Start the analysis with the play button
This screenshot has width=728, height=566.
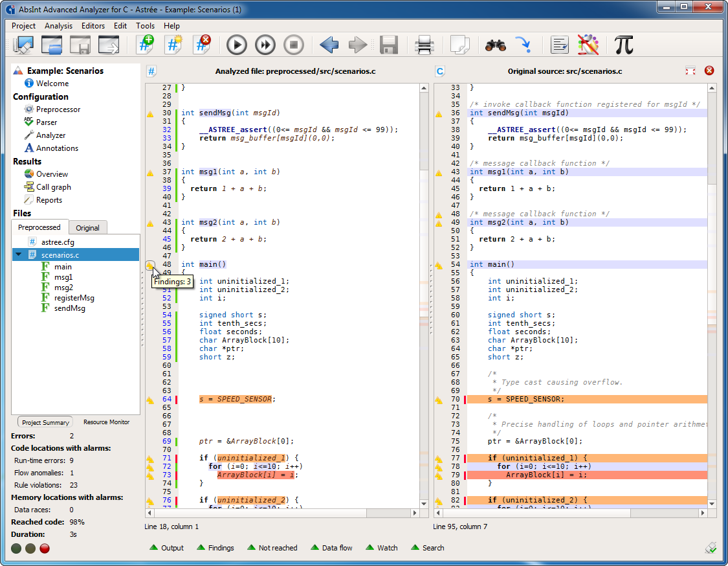[x=236, y=45]
